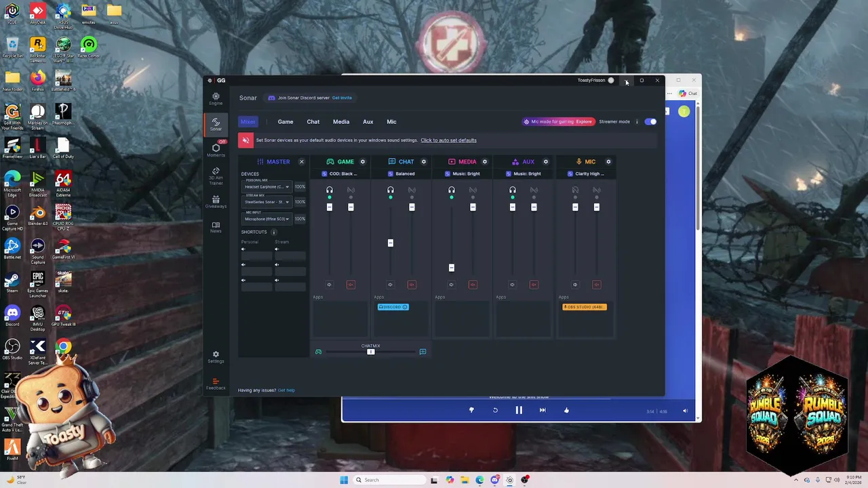868x488 pixels.
Task: Mute MEDIA personal mix
Action: click(451, 285)
